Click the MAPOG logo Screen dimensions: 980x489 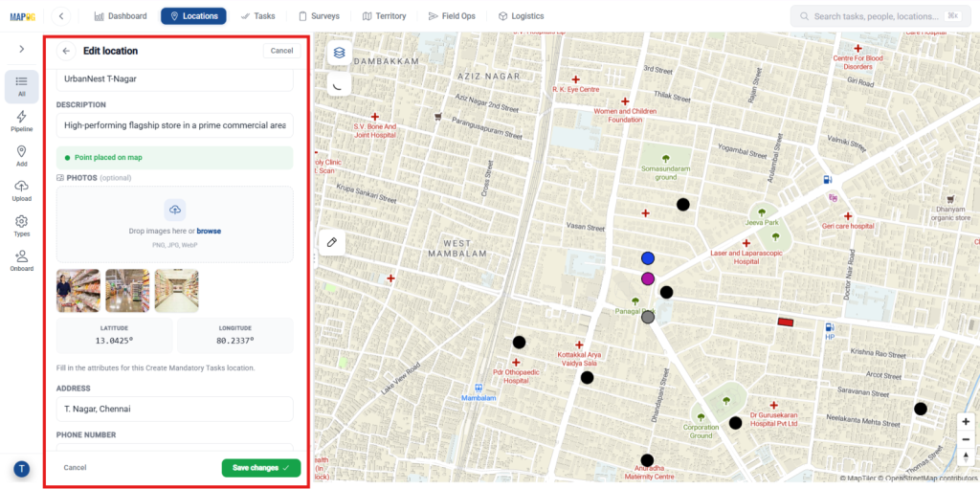(22, 16)
